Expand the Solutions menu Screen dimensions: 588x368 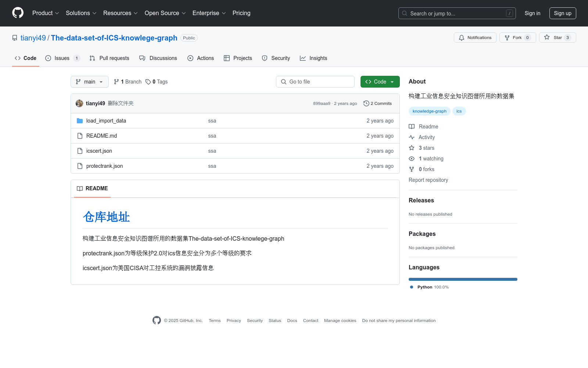point(81,13)
